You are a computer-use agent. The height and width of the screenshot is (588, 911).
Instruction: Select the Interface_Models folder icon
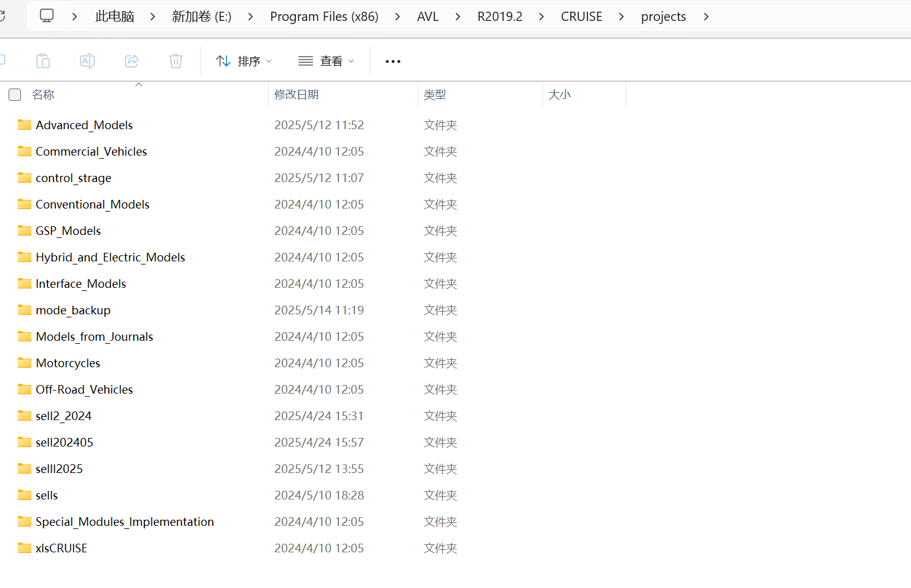[x=25, y=284]
